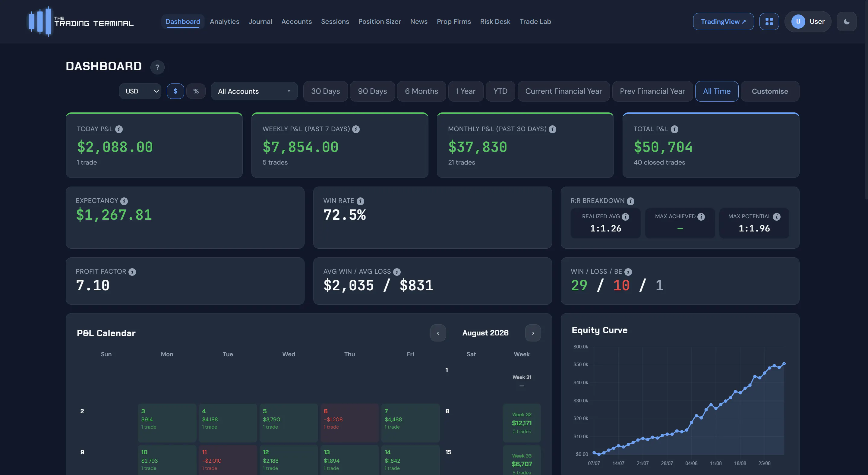This screenshot has width=868, height=475.
Task: Click the R:R Breakdown info icon
Action: 630,201
